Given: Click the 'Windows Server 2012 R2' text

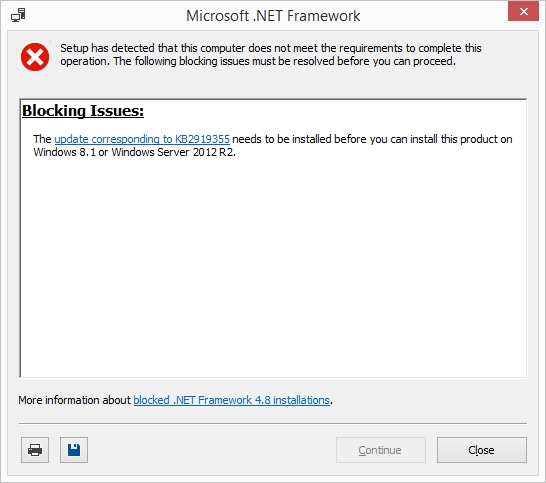Looking at the screenshot, I should [173, 152].
